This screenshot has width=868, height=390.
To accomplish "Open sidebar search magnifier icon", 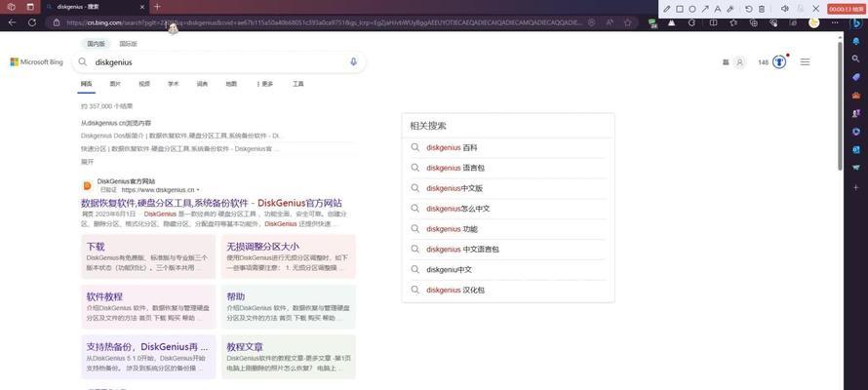I will (x=856, y=58).
